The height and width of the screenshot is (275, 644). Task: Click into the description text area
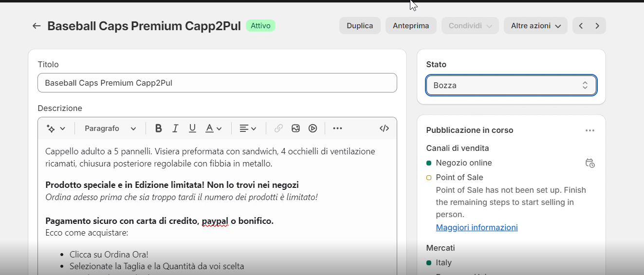(x=217, y=207)
